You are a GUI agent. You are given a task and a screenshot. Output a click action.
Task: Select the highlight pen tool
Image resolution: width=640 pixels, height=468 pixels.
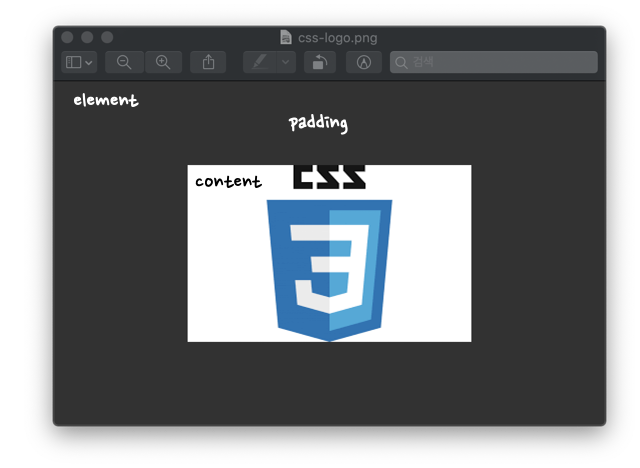coord(260,62)
